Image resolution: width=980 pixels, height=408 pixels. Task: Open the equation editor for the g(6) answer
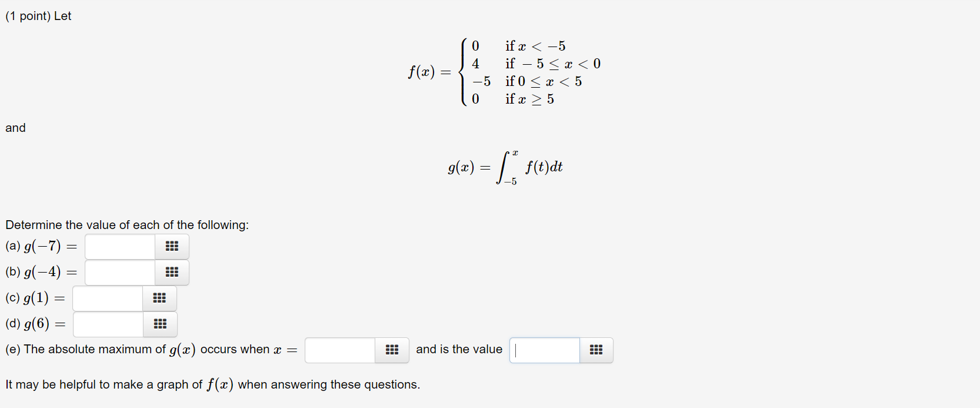tap(160, 324)
